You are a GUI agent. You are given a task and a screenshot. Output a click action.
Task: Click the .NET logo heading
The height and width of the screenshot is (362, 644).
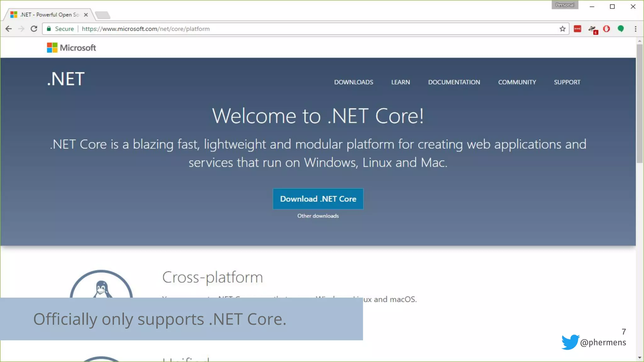(x=66, y=79)
